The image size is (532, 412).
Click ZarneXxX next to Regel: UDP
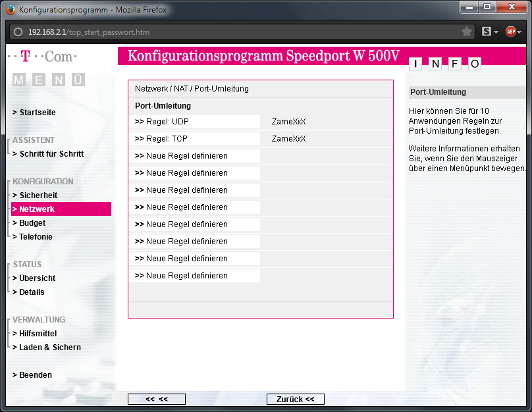click(x=289, y=121)
